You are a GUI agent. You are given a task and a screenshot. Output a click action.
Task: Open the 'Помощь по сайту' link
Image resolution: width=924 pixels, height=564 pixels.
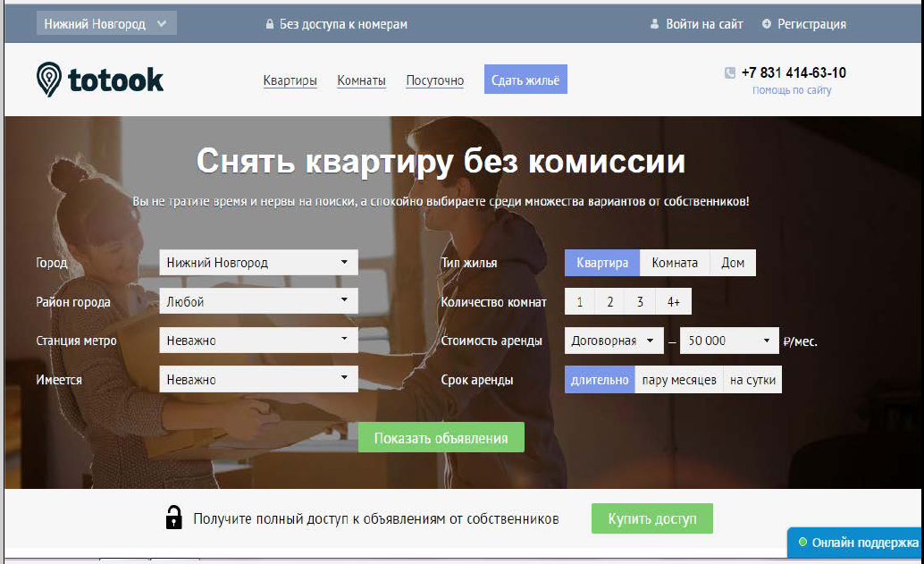[x=792, y=90]
